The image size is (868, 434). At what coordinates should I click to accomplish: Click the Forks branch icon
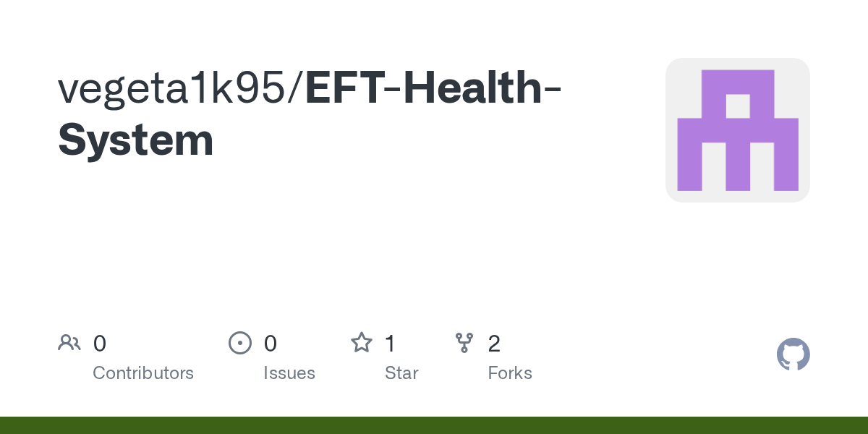[464, 343]
